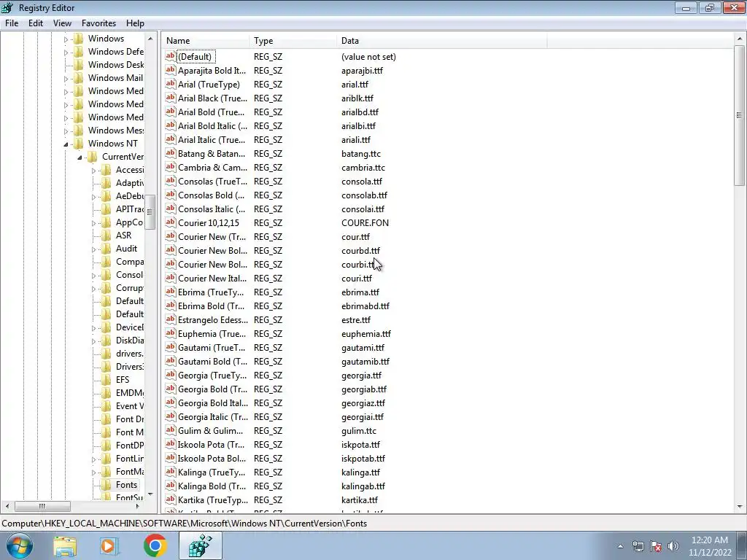Expand the FontLink tree node arrow
Screen dimensions: 747x560
[93, 459]
